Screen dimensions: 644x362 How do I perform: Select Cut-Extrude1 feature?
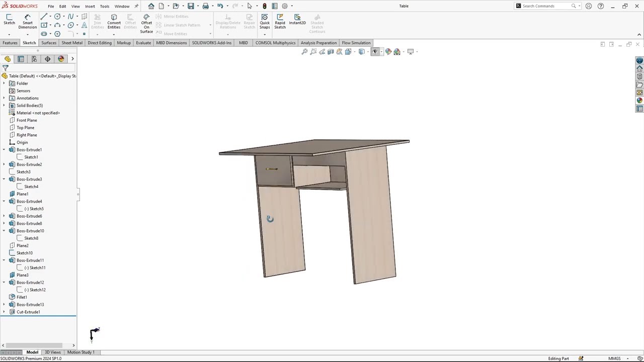(28, 312)
